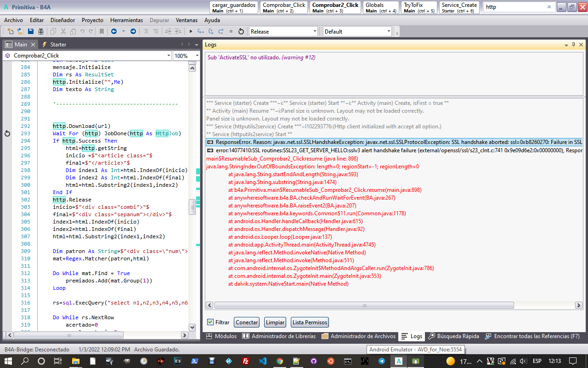Click the New file toolbar icon
The height and width of the screenshot is (368, 588).
pos(10,31)
